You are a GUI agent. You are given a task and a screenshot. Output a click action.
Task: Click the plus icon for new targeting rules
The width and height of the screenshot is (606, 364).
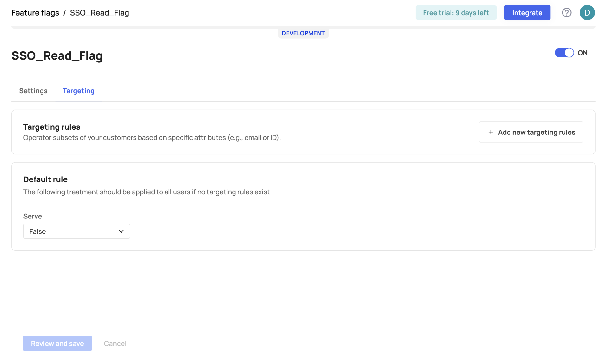point(490,132)
